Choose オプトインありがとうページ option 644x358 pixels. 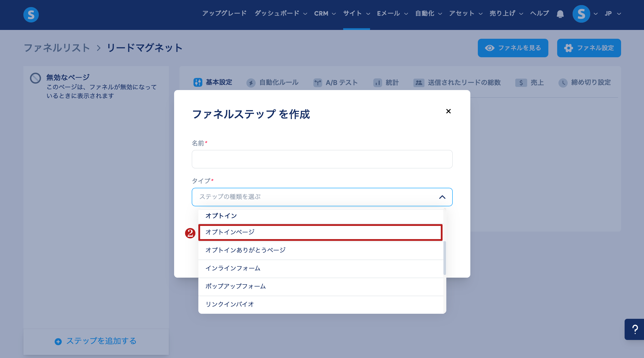(x=321, y=250)
